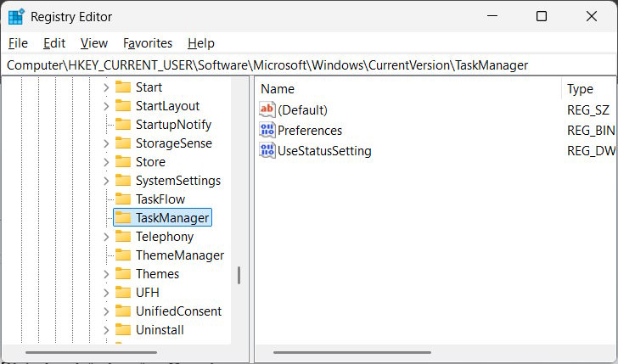
Task: Select the UFH registry key
Action: click(x=148, y=292)
